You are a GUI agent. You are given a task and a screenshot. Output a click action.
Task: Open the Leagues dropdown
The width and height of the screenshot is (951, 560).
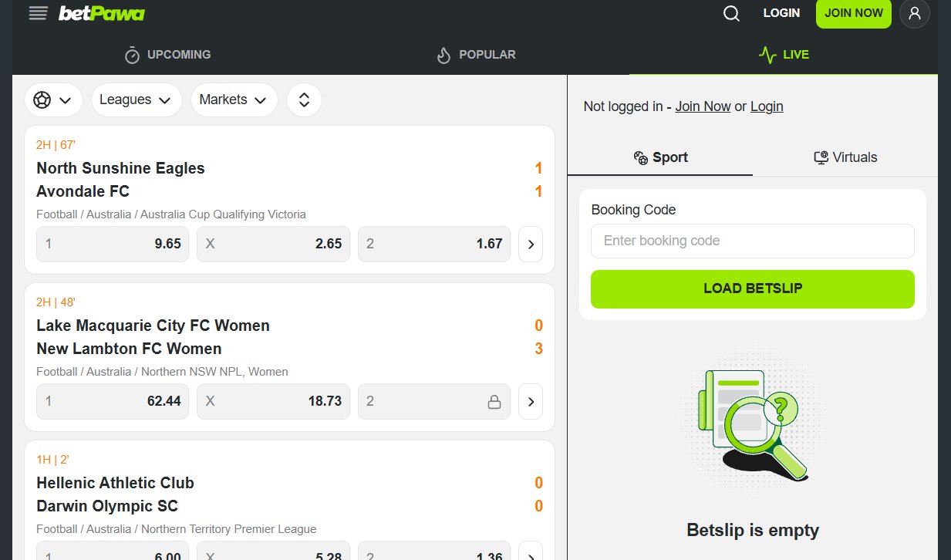click(x=137, y=100)
